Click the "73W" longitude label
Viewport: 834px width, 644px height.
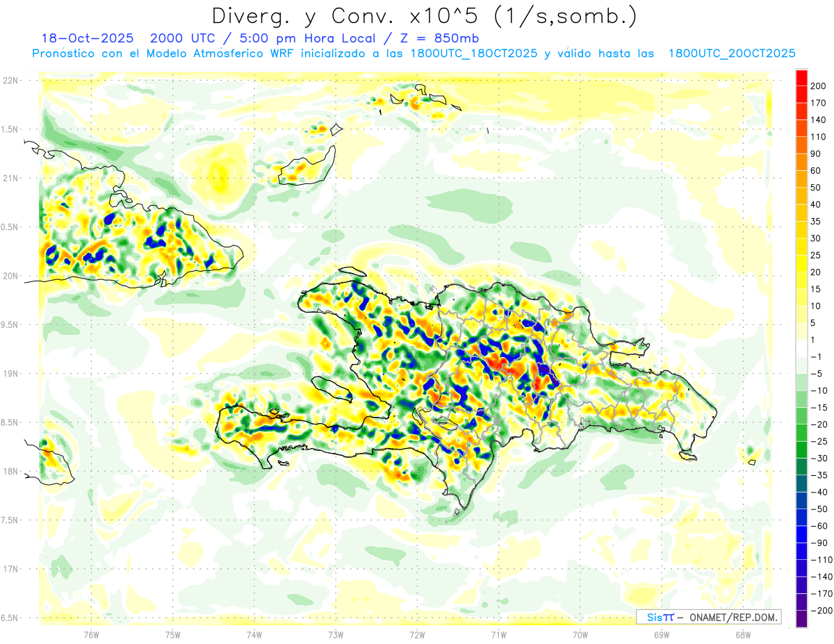point(336,635)
